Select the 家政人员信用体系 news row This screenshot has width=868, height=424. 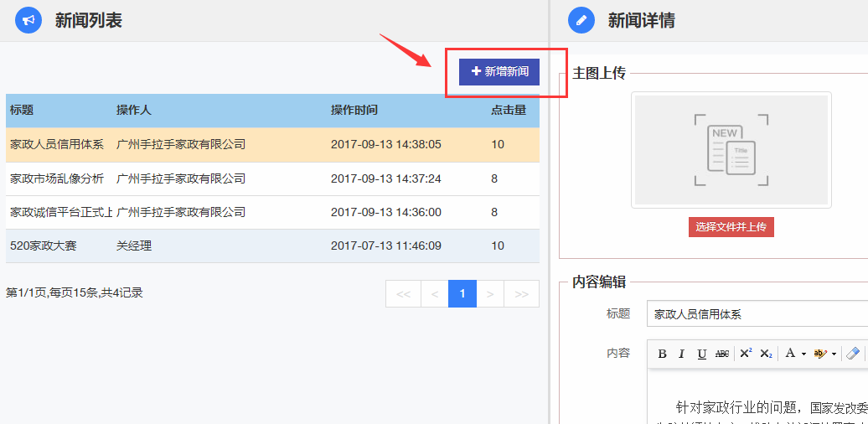coord(272,145)
